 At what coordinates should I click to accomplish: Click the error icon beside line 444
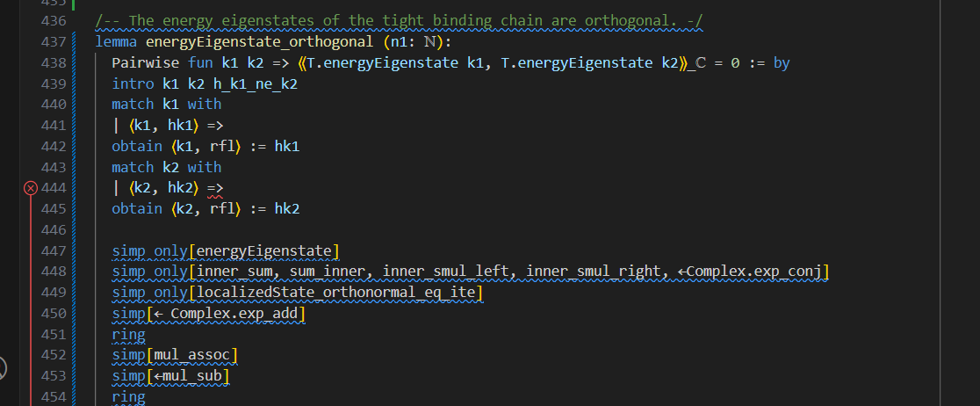[31, 188]
